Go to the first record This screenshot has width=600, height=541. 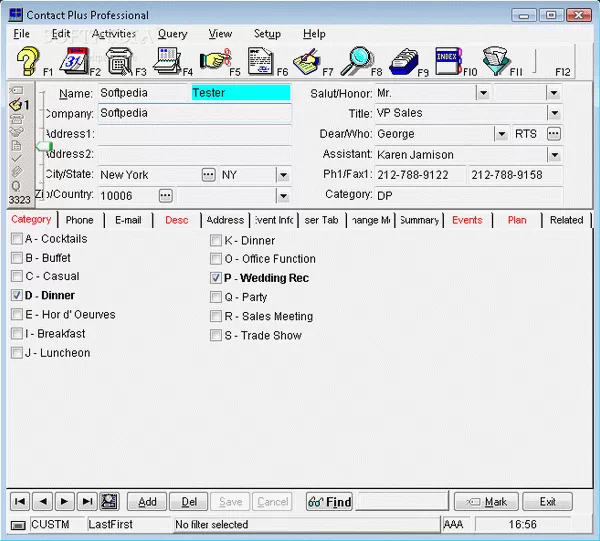(x=20, y=502)
